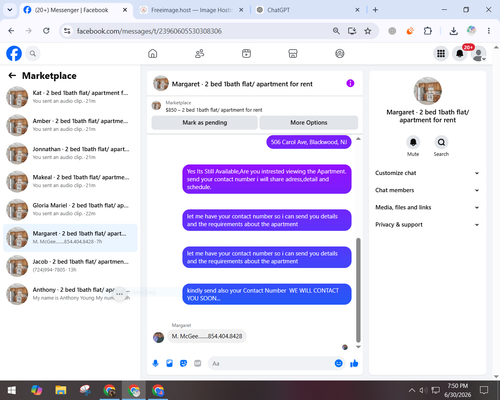Go to the Home feed icon
500x400 pixels.
tap(153, 53)
